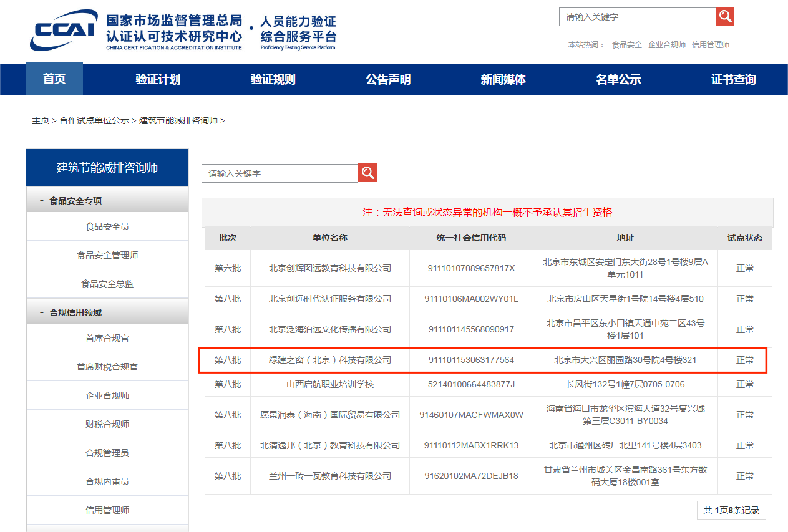The image size is (788, 532).
Task: Collapse the 食品安全专项 sidebar section
Action: click(x=107, y=201)
